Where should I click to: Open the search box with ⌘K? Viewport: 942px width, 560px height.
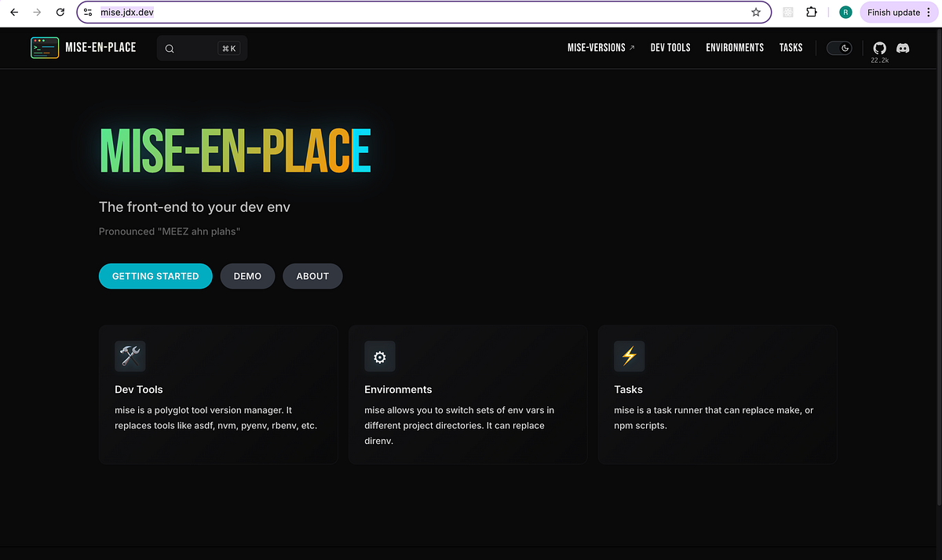click(202, 49)
